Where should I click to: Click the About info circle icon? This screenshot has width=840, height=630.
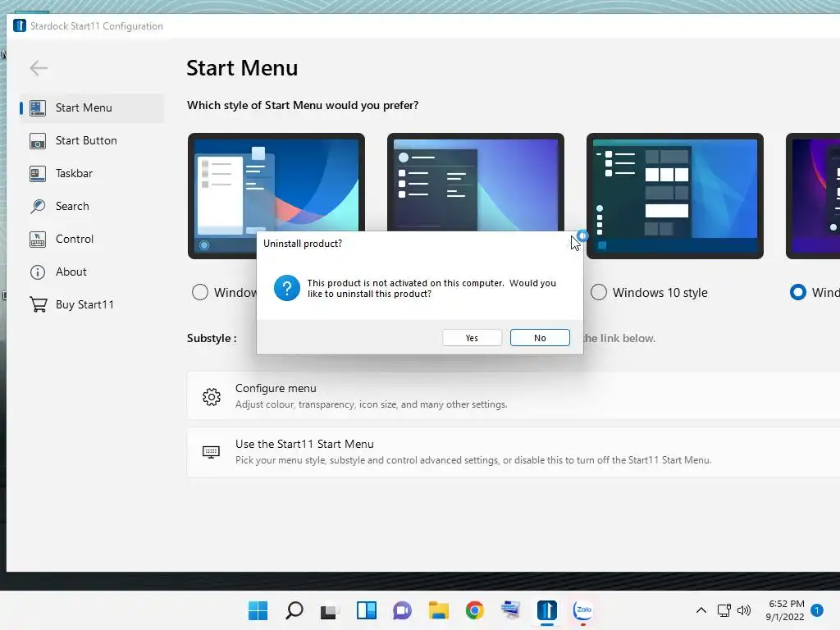38,272
